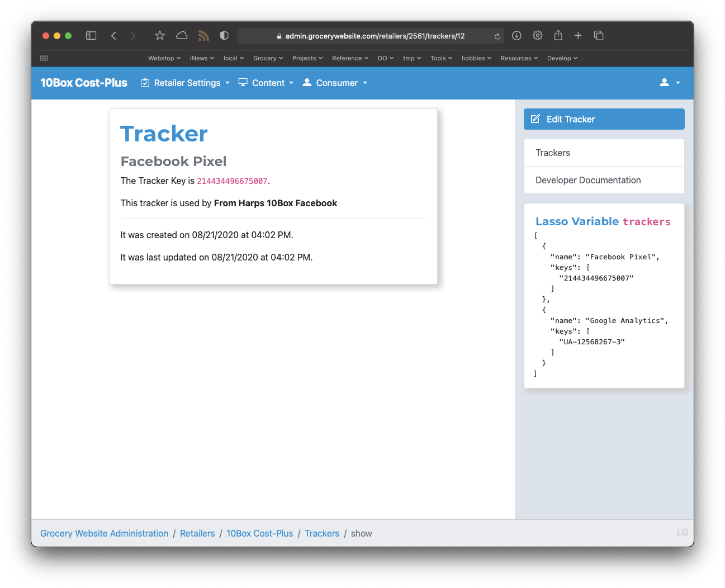Open the Projects bookmarks folder
The image size is (725, 588).
(x=307, y=58)
